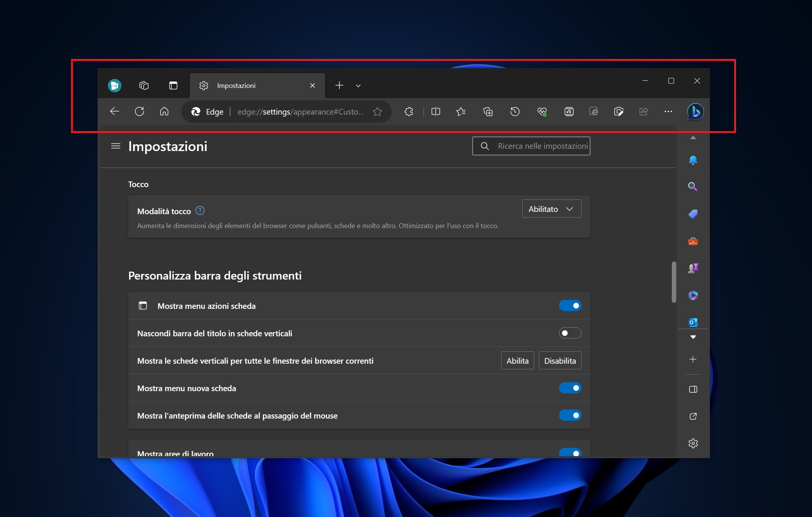This screenshot has width=812, height=517.
Task: Click the Share toolbar icon
Action: (x=644, y=111)
